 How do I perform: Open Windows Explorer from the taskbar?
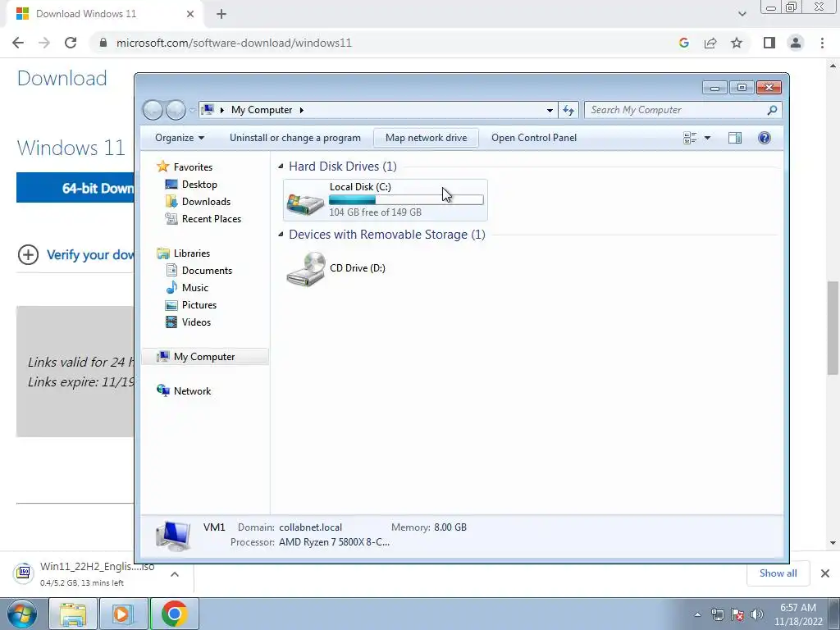73,614
